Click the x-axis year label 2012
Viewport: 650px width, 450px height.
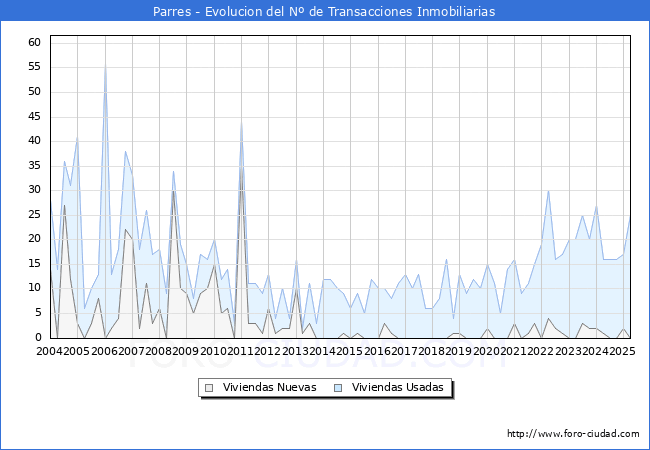tap(268, 351)
